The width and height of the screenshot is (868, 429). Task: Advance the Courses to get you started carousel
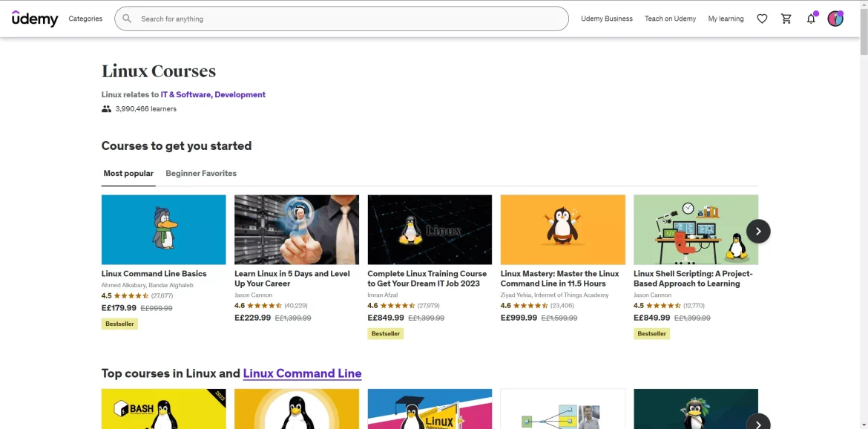pos(758,231)
